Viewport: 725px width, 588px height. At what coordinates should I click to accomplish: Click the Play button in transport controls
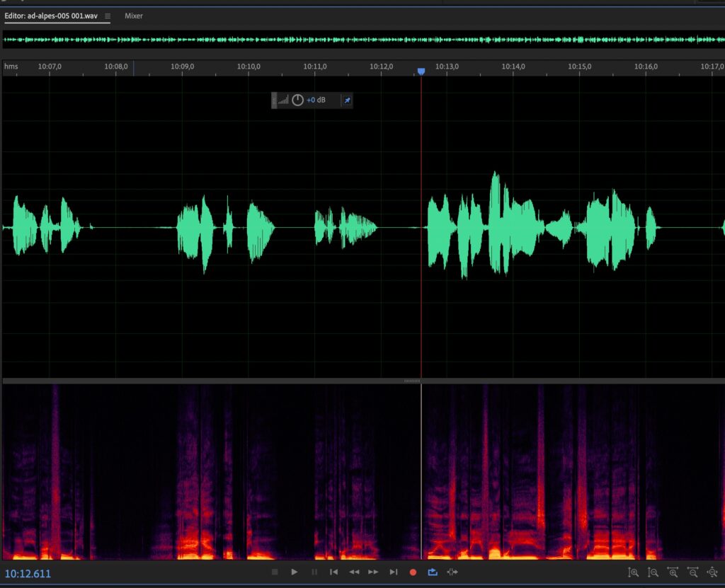(x=295, y=572)
